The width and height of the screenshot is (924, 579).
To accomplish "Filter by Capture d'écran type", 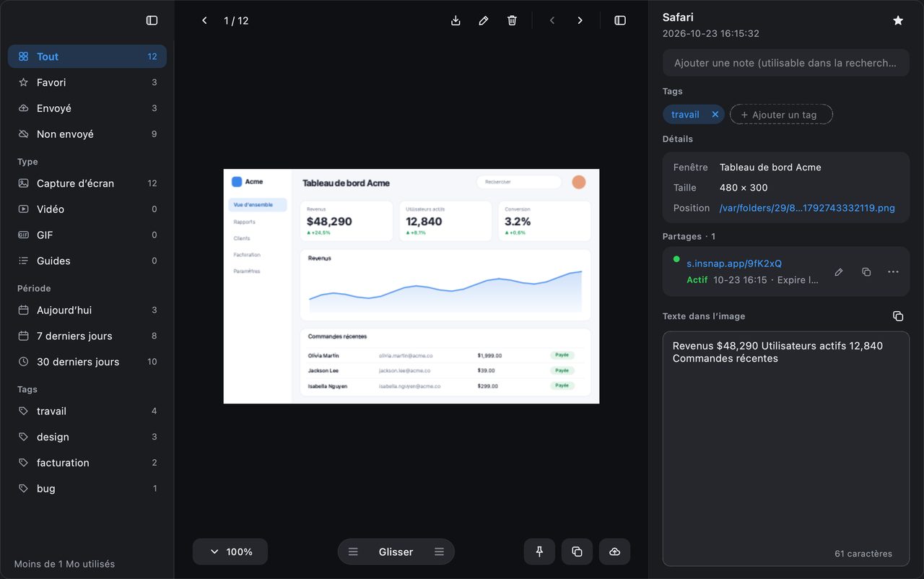I will point(87,183).
